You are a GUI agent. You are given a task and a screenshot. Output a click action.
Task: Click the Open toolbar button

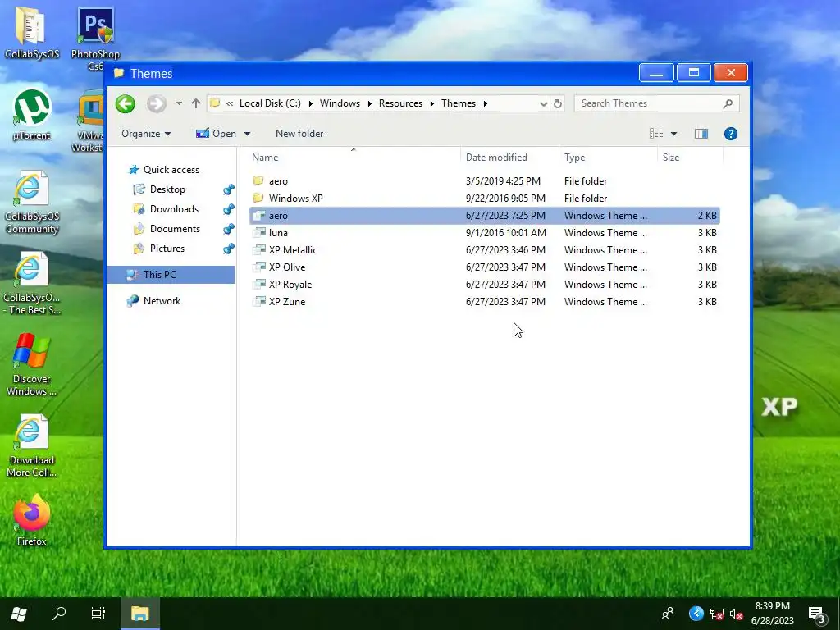pos(217,134)
